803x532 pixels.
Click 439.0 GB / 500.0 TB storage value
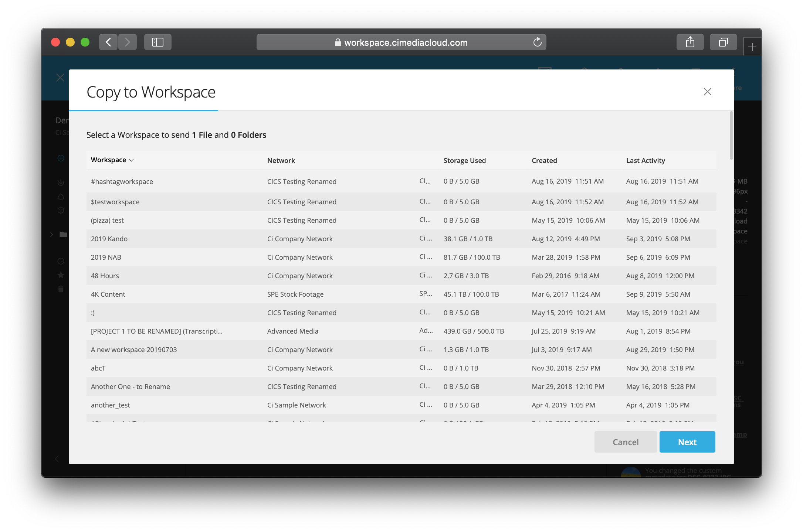[x=474, y=331]
